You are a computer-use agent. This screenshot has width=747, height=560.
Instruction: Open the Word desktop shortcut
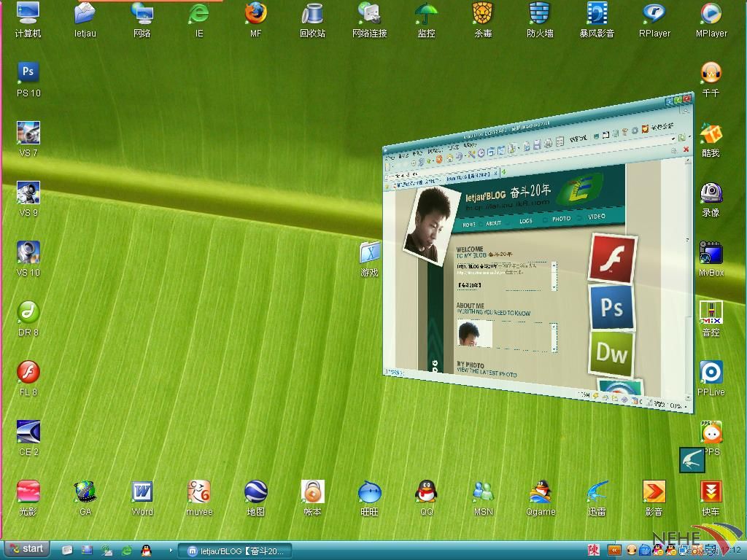pos(142,492)
